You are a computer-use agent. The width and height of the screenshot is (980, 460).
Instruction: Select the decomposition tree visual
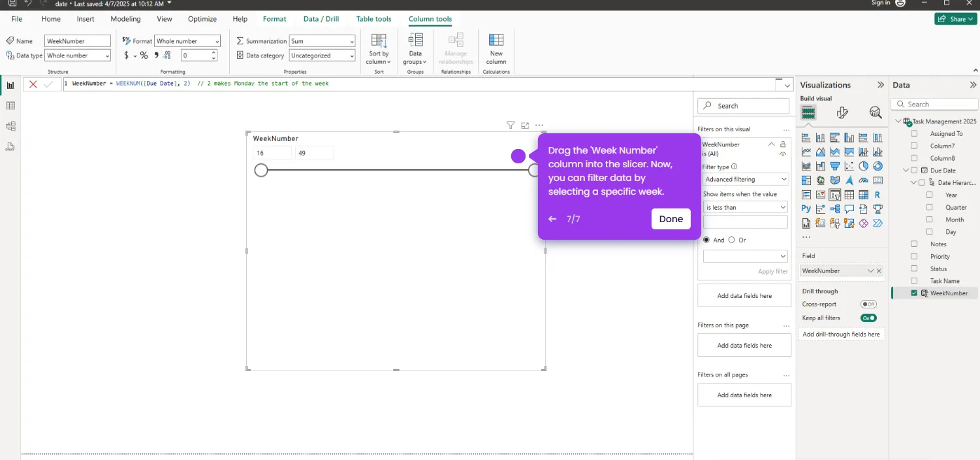point(835,209)
